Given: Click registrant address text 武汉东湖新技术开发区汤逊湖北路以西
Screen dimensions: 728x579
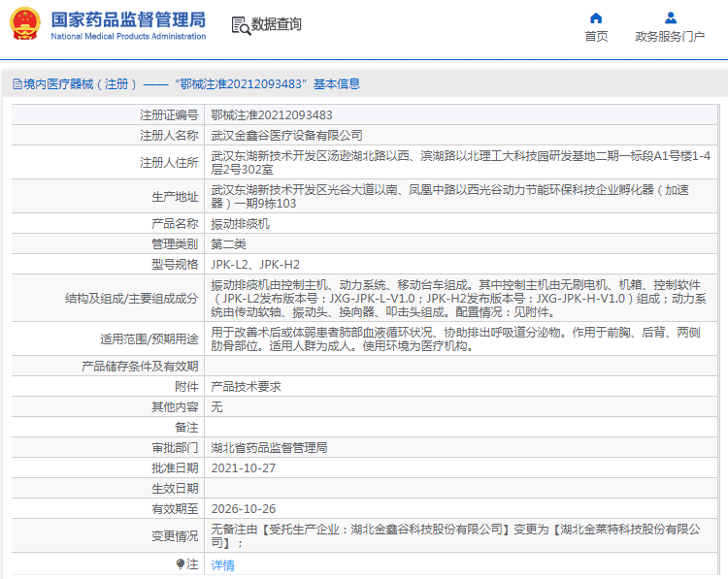Looking at the screenshot, I should 311,156.
